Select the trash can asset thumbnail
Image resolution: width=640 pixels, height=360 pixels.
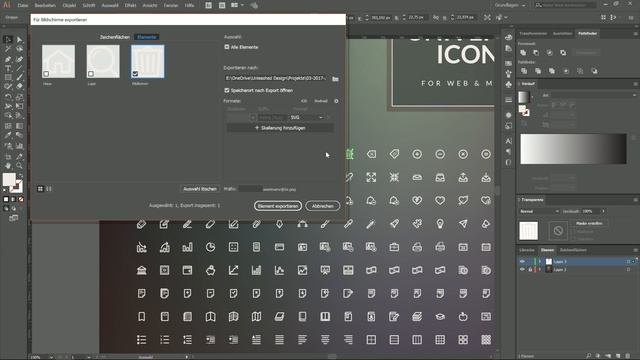click(x=147, y=61)
